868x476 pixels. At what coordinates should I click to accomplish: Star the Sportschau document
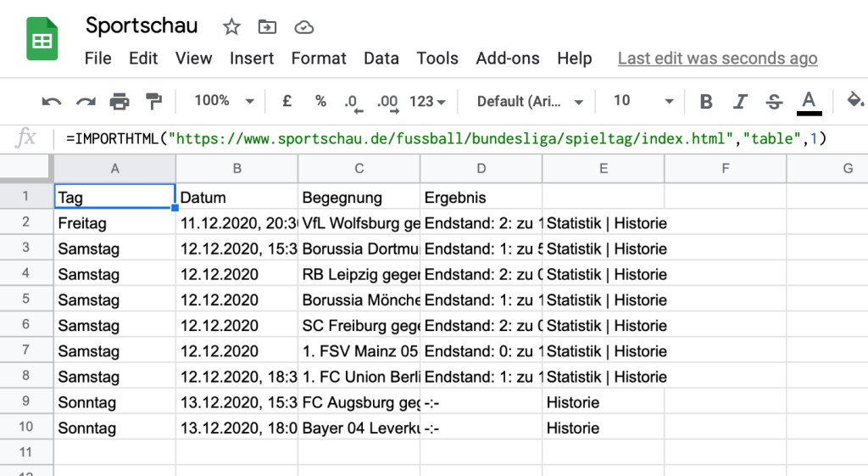point(231,26)
